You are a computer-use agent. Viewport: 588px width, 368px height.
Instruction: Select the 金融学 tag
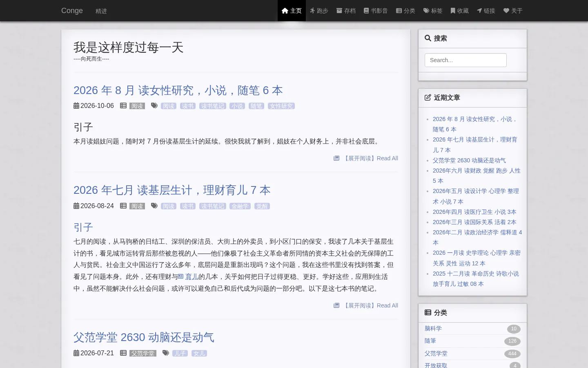tap(240, 206)
